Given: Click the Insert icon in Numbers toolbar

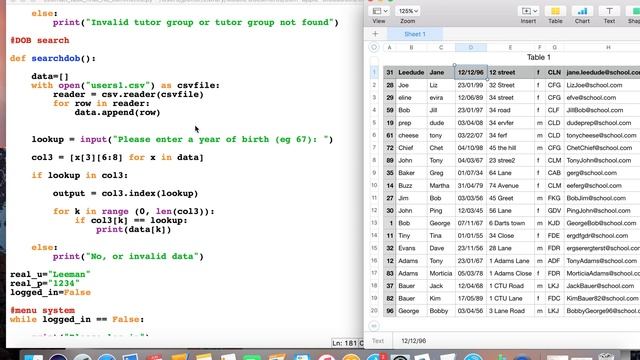Looking at the screenshot, I should coord(529,11).
